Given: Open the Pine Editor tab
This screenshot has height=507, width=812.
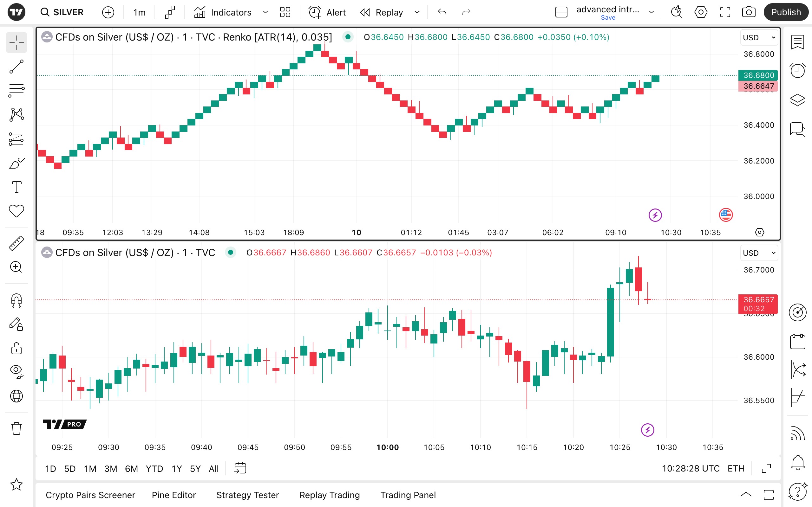Looking at the screenshot, I should 174,495.
